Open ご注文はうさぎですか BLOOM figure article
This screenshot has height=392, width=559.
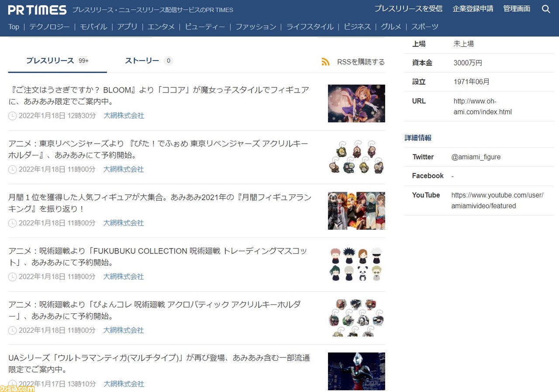[159, 96]
